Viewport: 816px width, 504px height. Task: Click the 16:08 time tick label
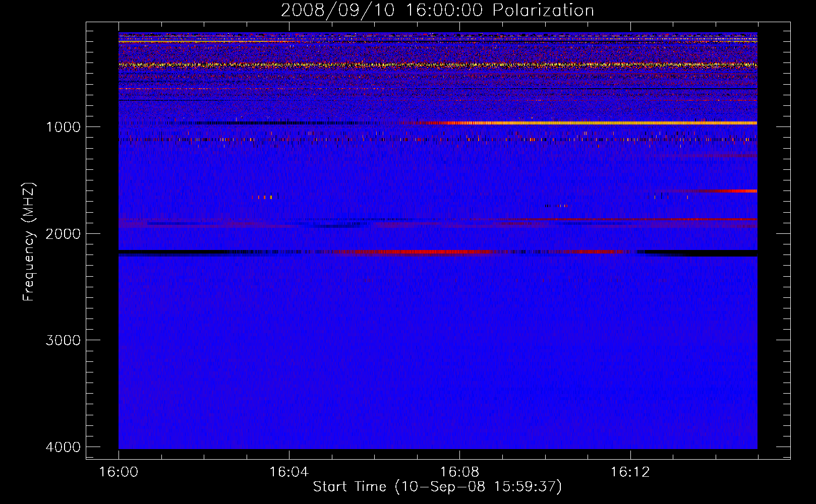459,472
